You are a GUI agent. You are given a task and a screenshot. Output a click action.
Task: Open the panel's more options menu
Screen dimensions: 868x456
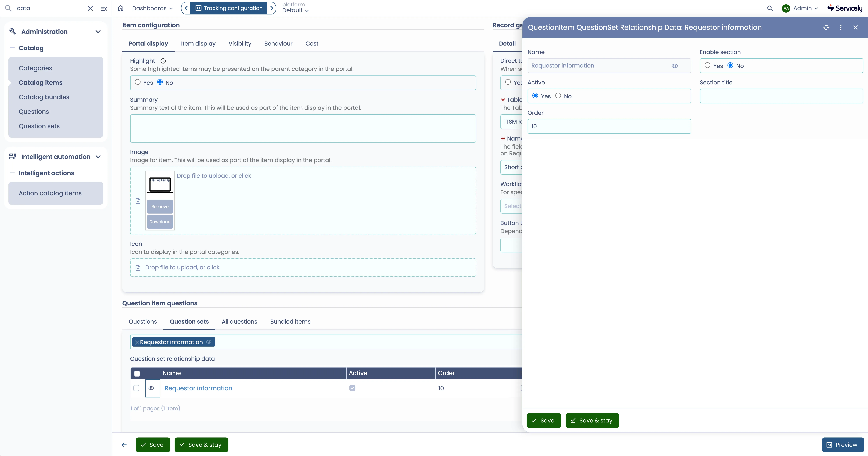coord(841,27)
